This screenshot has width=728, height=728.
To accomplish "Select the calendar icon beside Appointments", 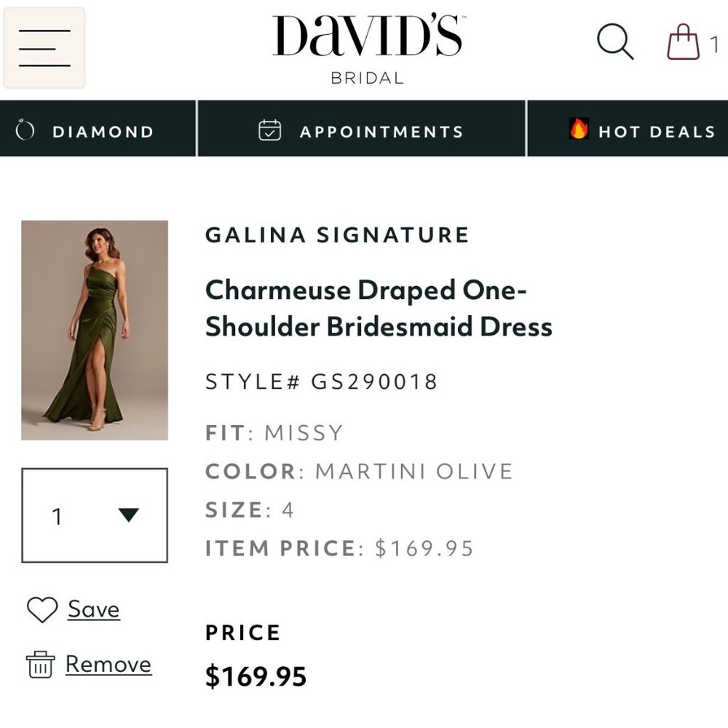I will 269,130.
